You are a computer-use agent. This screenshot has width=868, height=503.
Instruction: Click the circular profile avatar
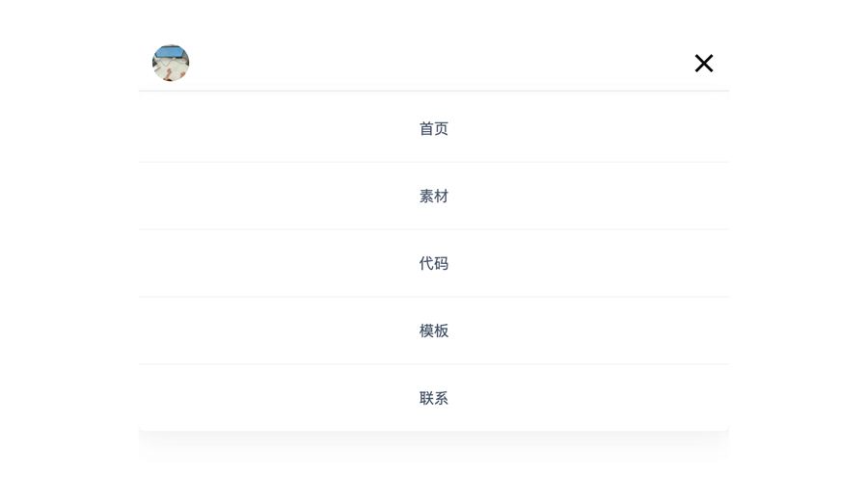(x=171, y=63)
